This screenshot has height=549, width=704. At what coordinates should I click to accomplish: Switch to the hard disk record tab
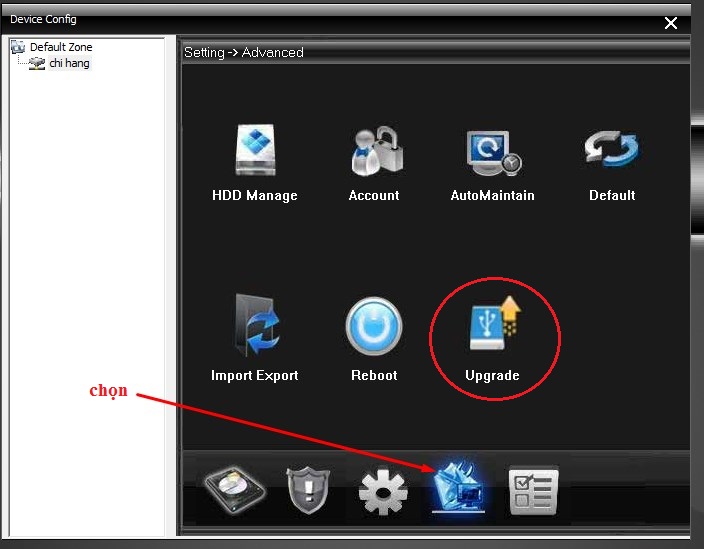coord(235,490)
